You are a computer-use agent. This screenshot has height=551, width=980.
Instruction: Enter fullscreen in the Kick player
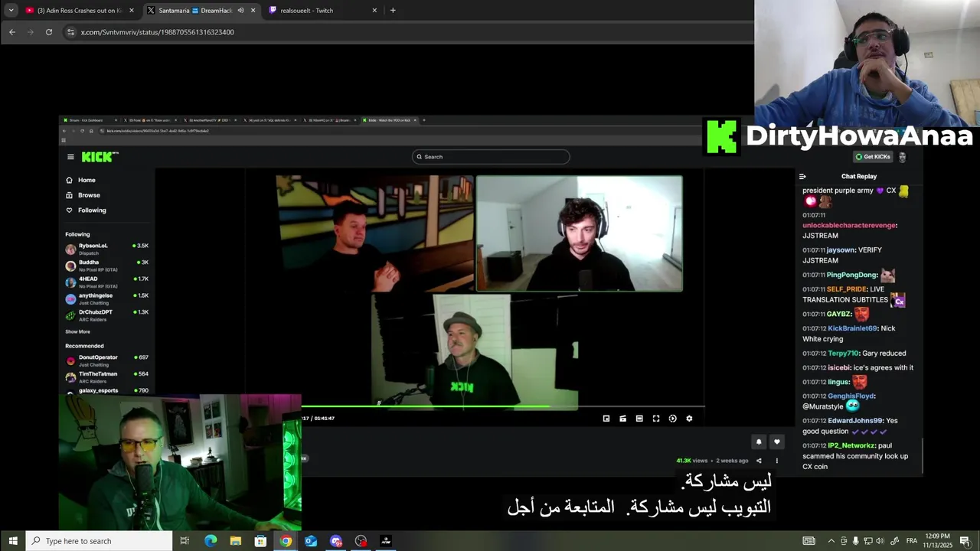tap(656, 419)
